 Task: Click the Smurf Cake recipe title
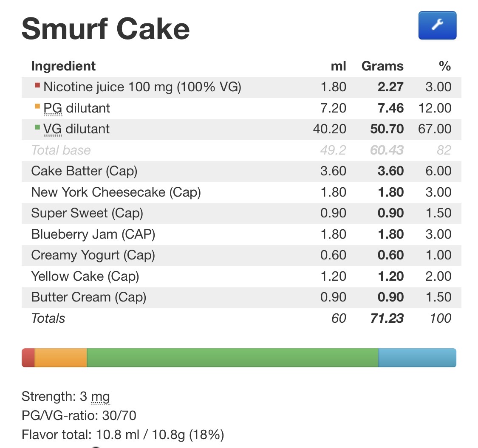(x=105, y=29)
